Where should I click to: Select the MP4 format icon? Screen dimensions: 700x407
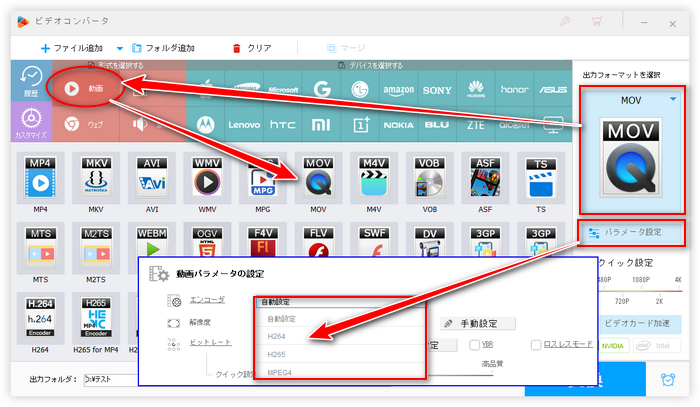click(40, 178)
